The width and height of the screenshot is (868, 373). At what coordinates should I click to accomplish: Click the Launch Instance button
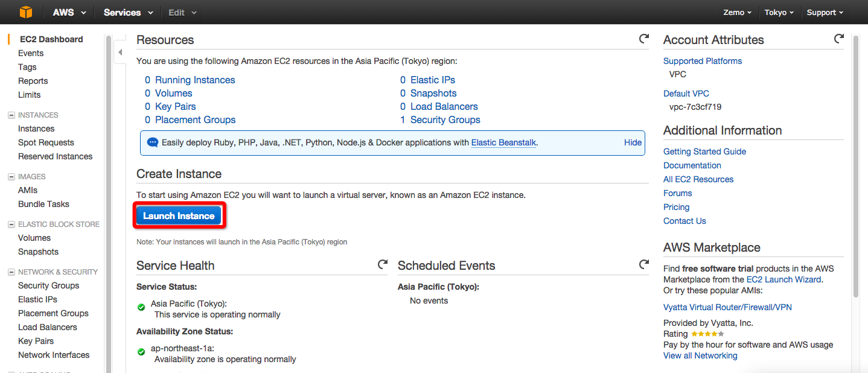(179, 215)
